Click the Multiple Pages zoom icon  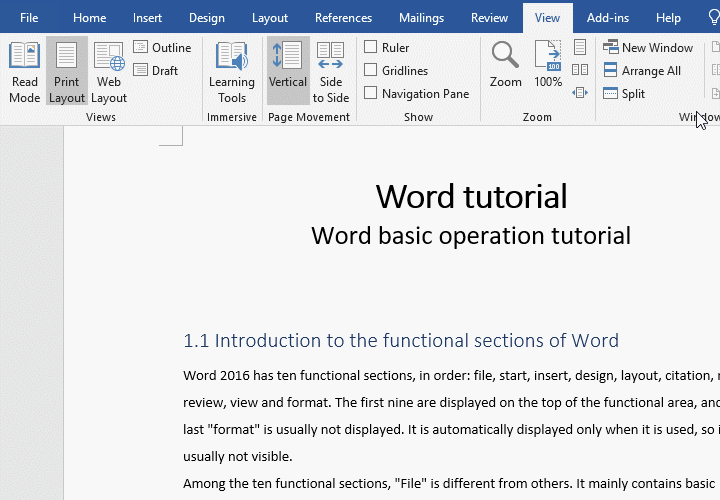coord(580,70)
